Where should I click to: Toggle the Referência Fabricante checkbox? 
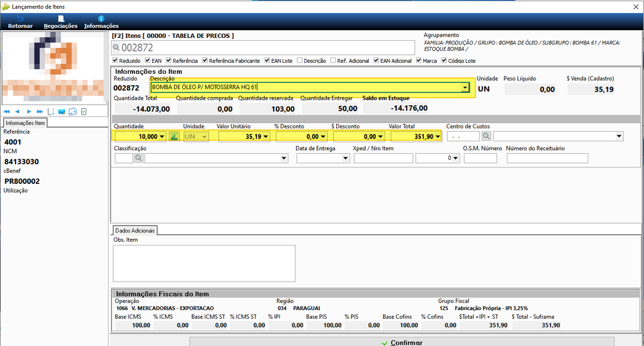205,60
